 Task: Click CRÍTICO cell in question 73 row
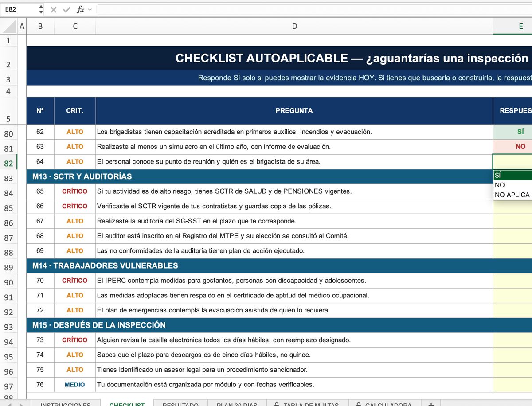(75, 340)
